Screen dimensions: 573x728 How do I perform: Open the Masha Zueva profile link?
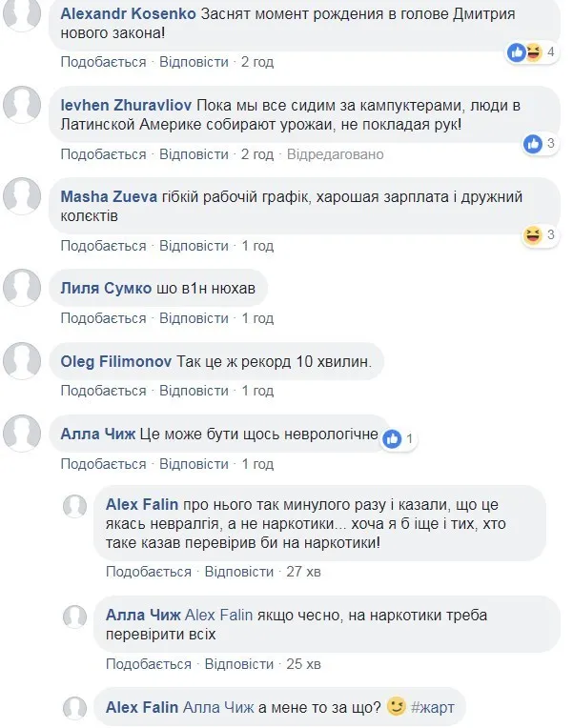109,197
